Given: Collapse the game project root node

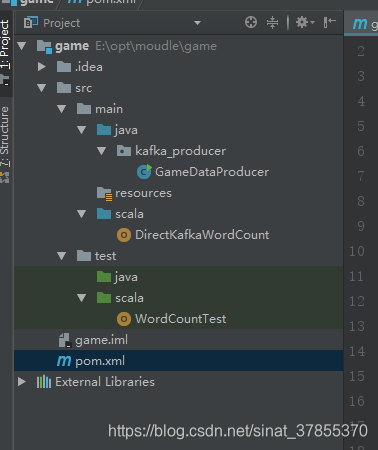Looking at the screenshot, I should click(x=22, y=46).
